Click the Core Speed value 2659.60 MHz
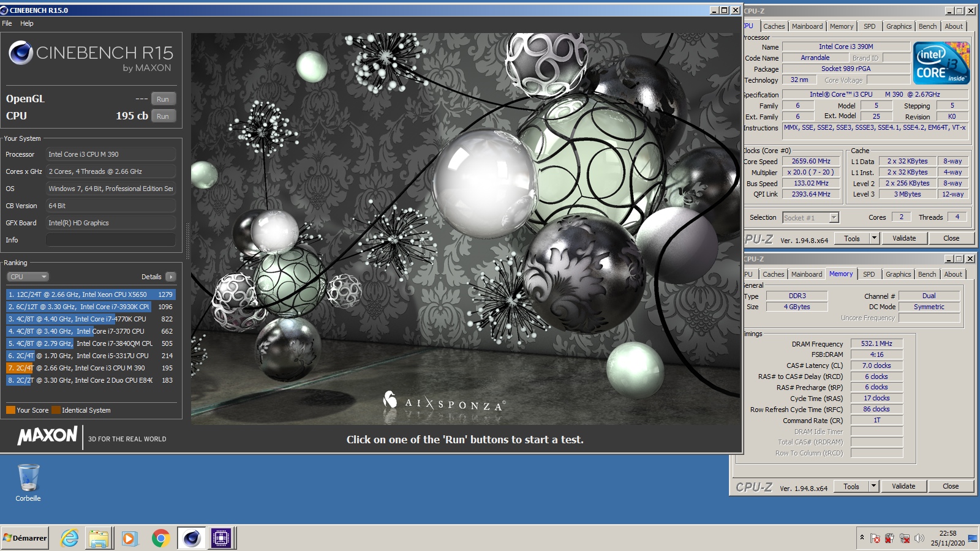 click(x=811, y=162)
